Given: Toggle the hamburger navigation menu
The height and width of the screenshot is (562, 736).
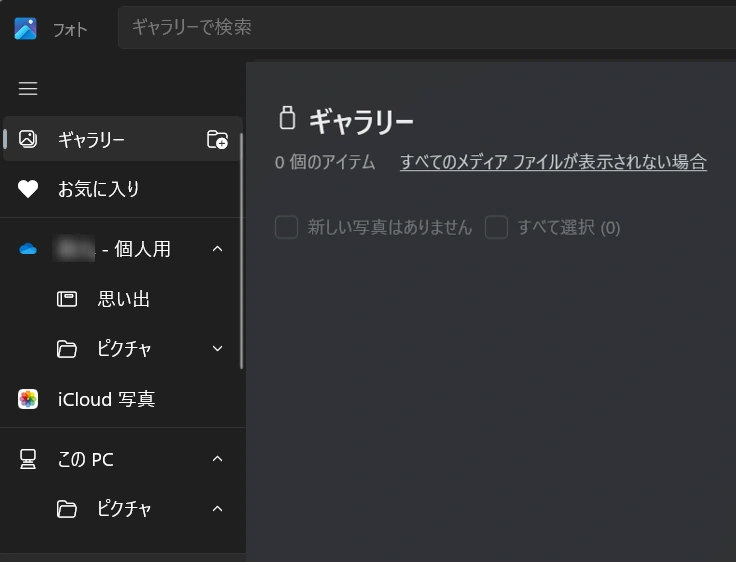Looking at the screenshot, I should click(x=28, y=89).
